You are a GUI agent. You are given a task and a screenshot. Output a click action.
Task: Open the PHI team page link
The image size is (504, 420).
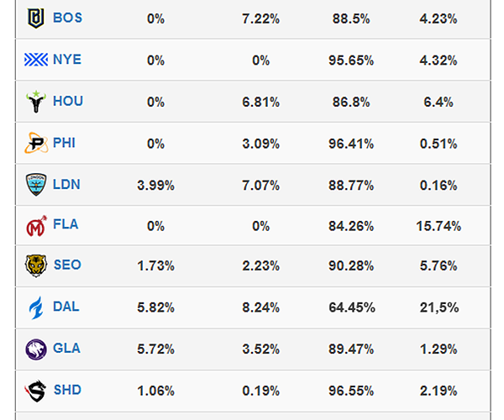point(64,143)
